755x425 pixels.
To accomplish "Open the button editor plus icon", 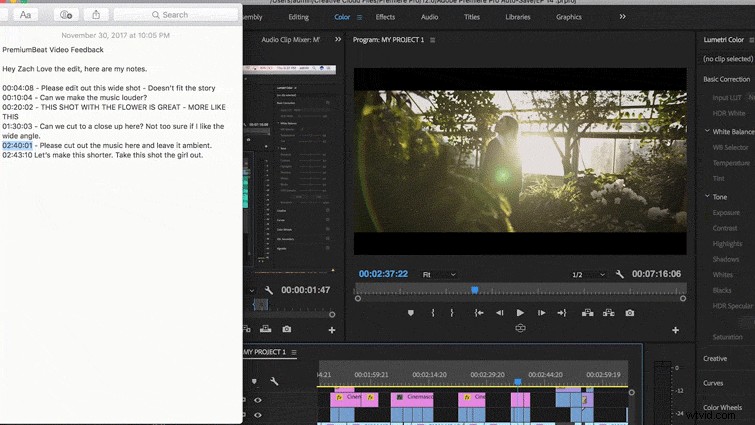I will [675, 330].
